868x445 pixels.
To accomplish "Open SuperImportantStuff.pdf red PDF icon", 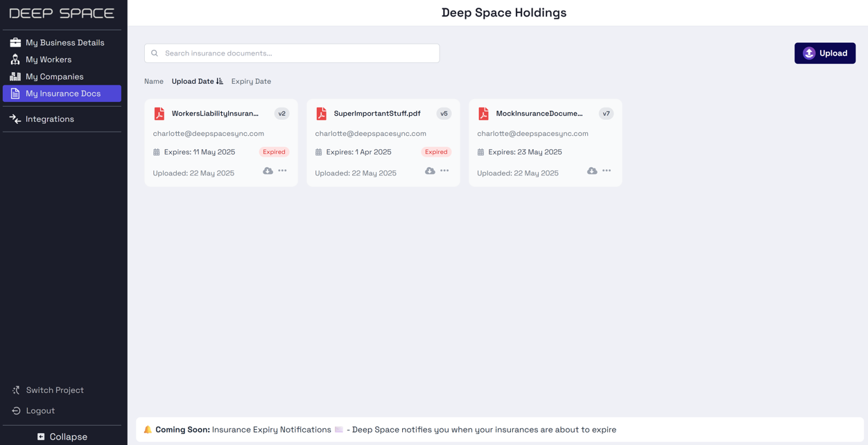I will pos(322,114).
